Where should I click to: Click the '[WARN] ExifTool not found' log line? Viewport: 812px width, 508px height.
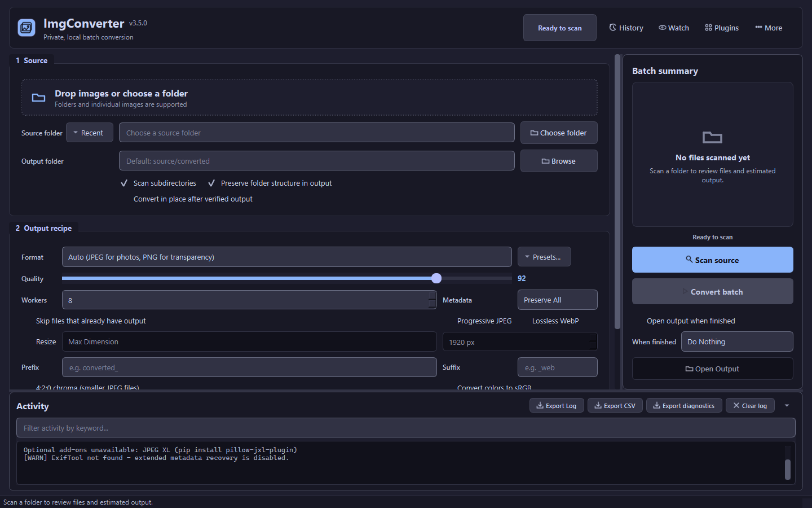coord(156,458)
